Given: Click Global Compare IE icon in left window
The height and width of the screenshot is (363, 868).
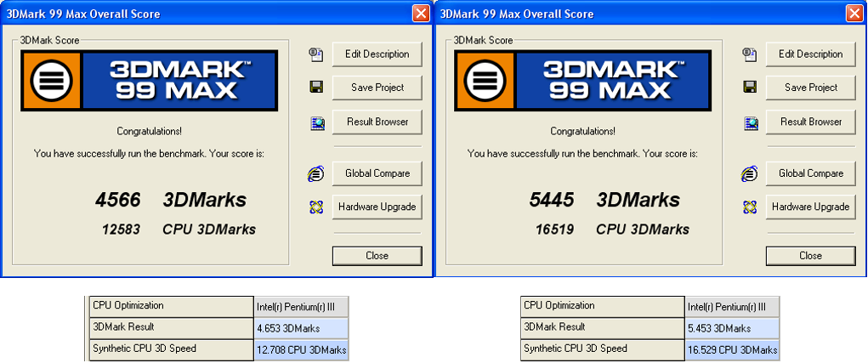Looking at the screenshot, I should click(x=315, y=173).
